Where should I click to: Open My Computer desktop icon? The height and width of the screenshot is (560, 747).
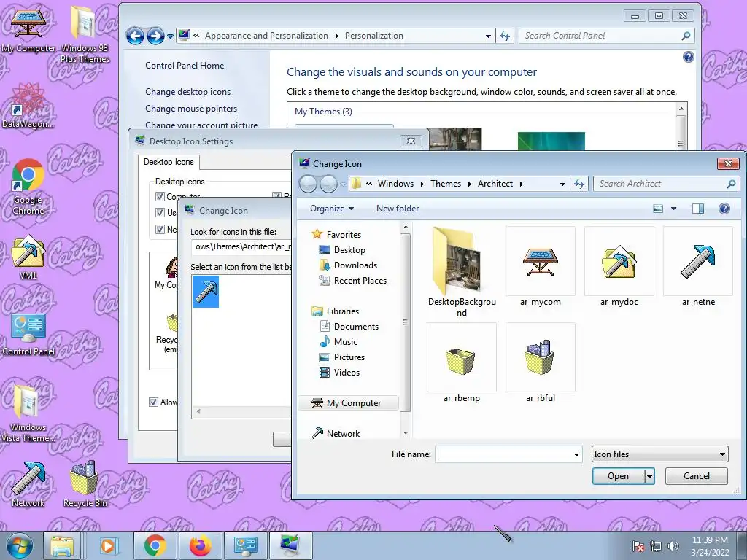(28, 28)
